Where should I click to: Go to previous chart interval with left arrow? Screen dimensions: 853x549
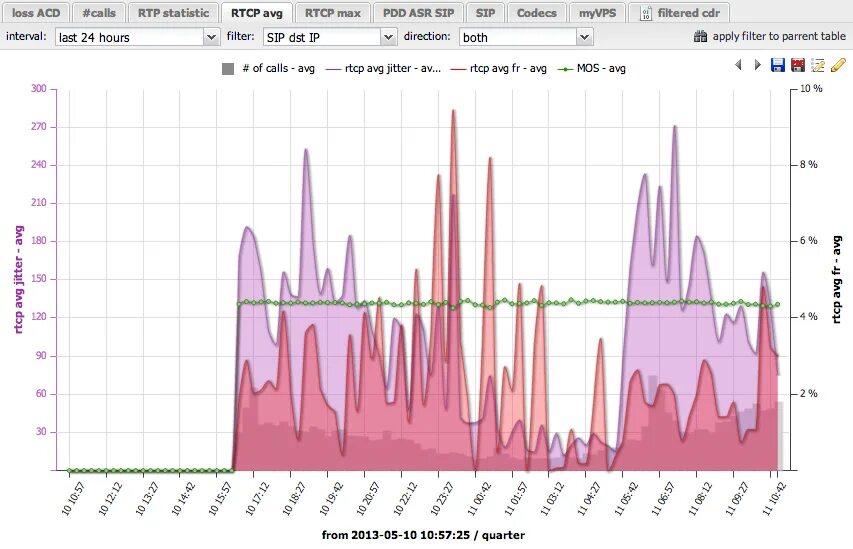click(x=738, y=65)
